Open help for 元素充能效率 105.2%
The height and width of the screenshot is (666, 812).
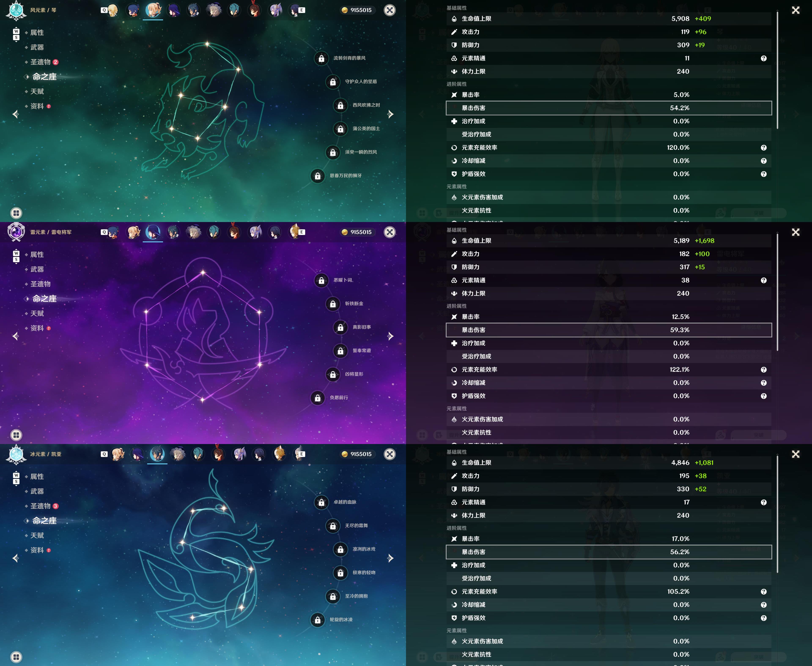764,592
